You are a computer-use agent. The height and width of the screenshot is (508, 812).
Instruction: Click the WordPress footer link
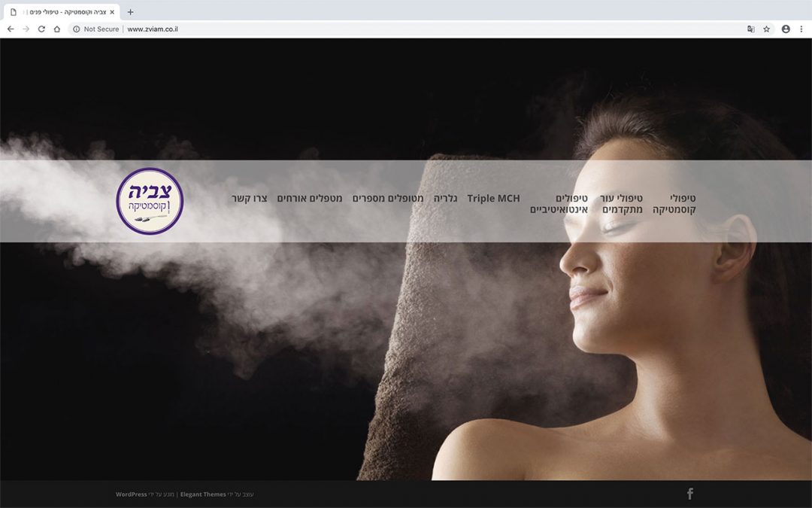(132, 494)
